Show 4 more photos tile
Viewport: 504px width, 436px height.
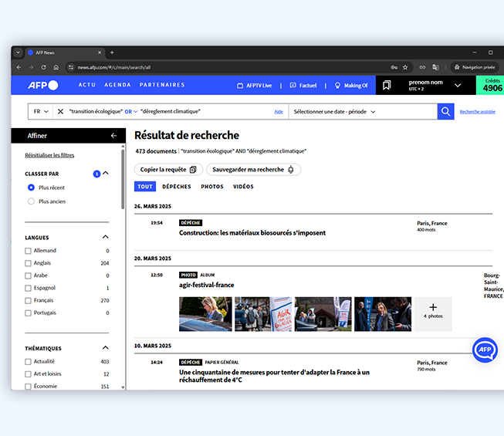click(433, 314)
